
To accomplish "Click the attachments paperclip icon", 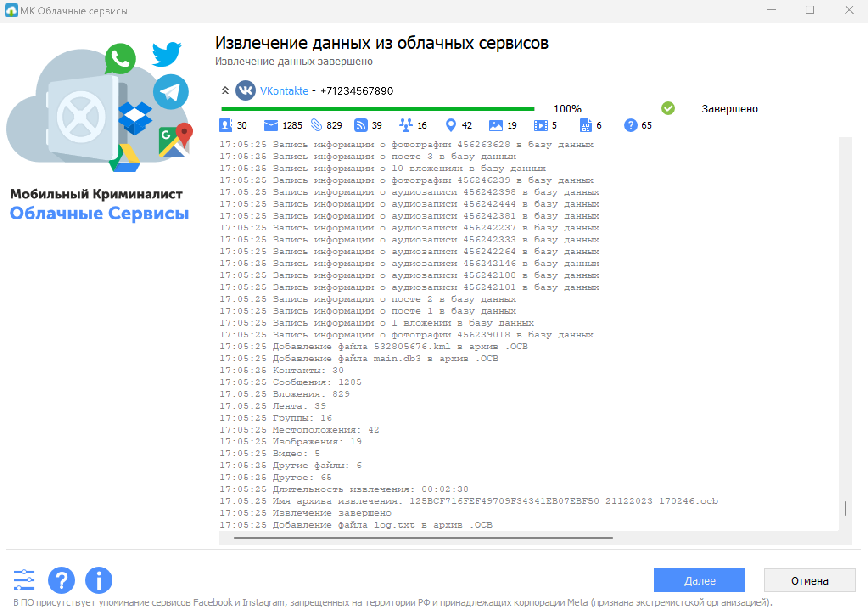I will (x=316, y=125).
